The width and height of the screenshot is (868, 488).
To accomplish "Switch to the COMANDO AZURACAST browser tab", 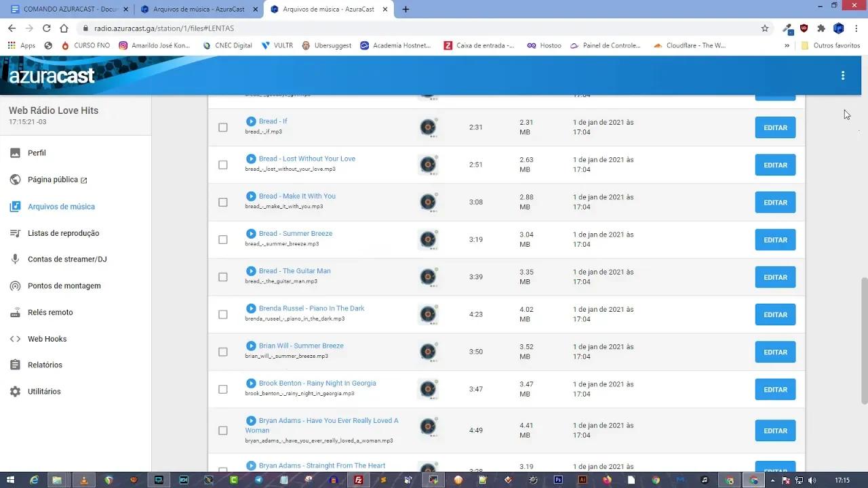I will (68, 9).
